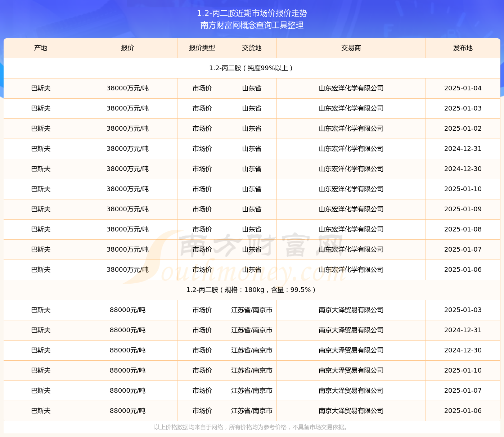Click 山东宏洋化学有限公司 in 2025-01-02 row
The image size is (504, 437).
tap(351, 129)
